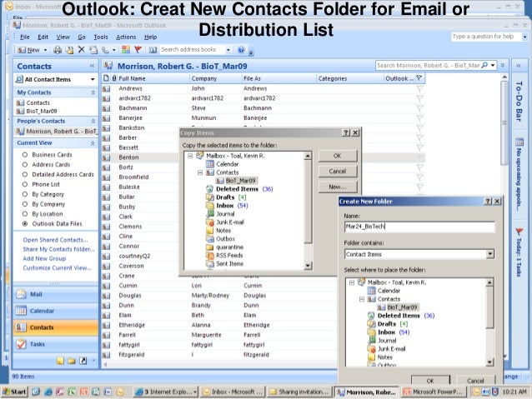Click the Type a question for help box
The width and height of the screenshot is (532, 399).
pos(486,37)
